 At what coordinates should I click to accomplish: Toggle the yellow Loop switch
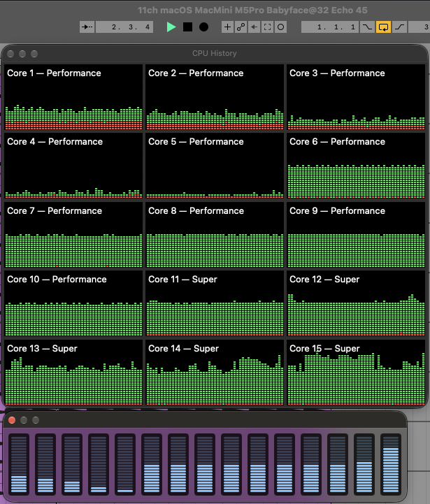pyautogui.click(x=383, y=27)
